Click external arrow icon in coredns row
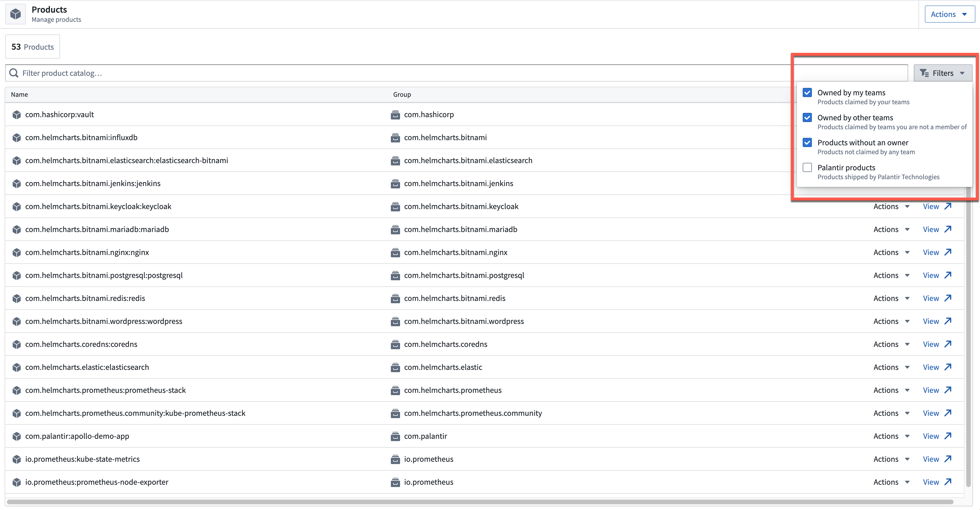Image resolution: width=980 pixels, height=510 pixels. pyautogui.click(x=948, y=344)
